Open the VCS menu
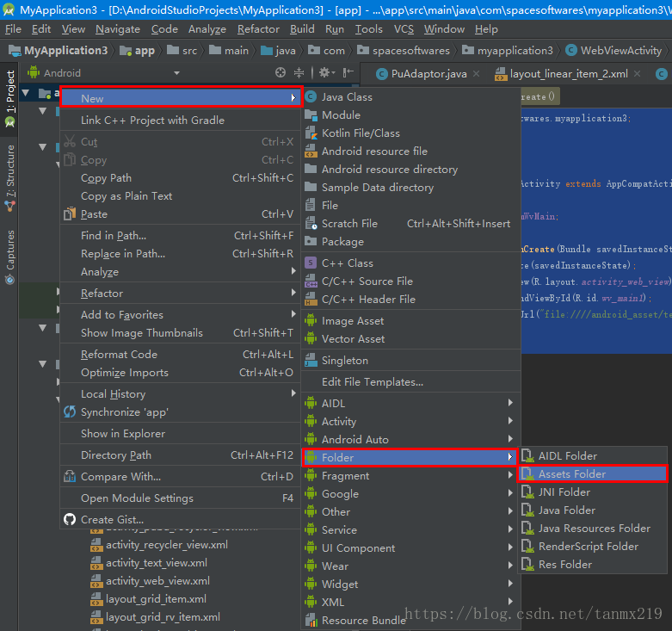Image resolution: width=672 pixels, height=631 pixels. [404, 29]
